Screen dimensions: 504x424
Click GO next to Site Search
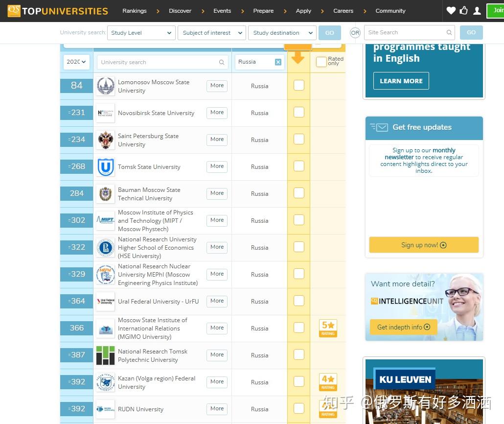(471, 32)
